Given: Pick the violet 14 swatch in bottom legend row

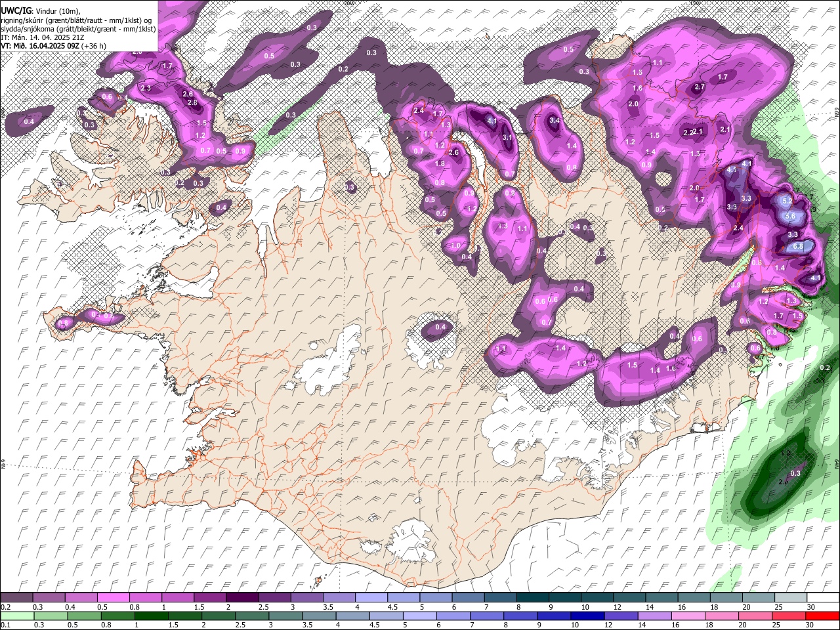Looking at the screenshot, I should coord(654,616).
